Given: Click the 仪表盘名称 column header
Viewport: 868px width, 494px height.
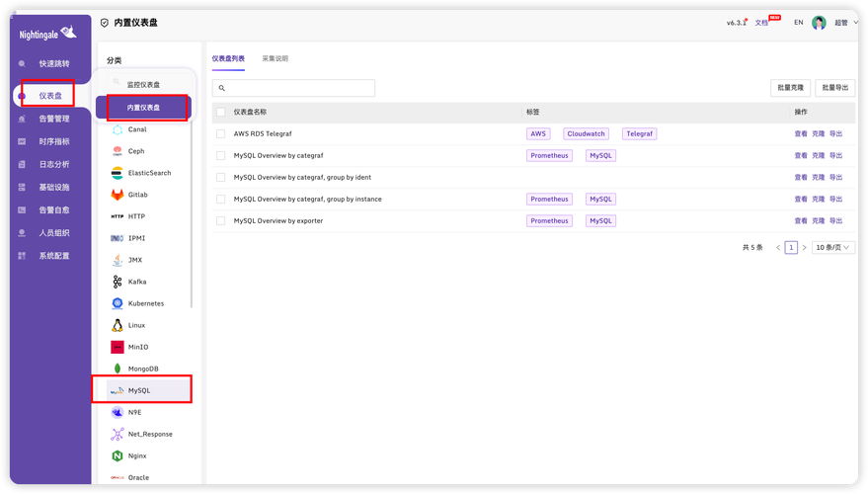Looking at the screenshot, I should click(250, 112).
